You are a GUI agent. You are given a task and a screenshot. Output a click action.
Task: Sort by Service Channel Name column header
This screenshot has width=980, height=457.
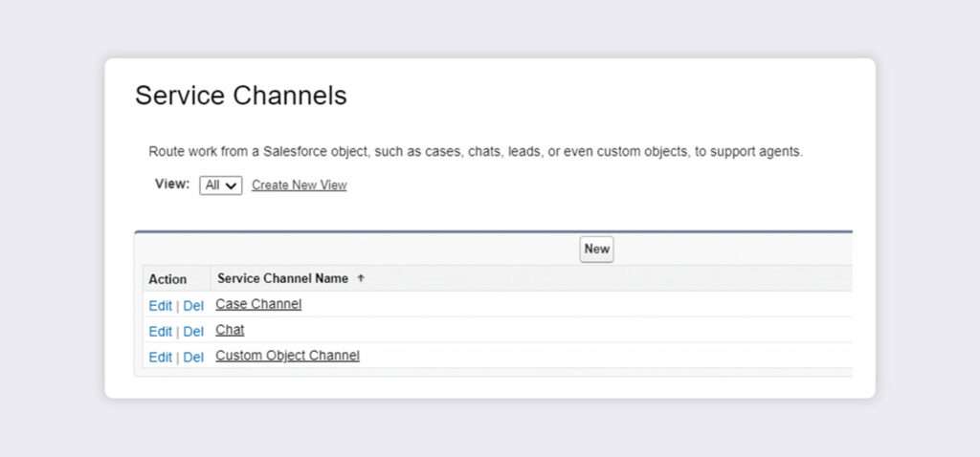click(282, 279)
